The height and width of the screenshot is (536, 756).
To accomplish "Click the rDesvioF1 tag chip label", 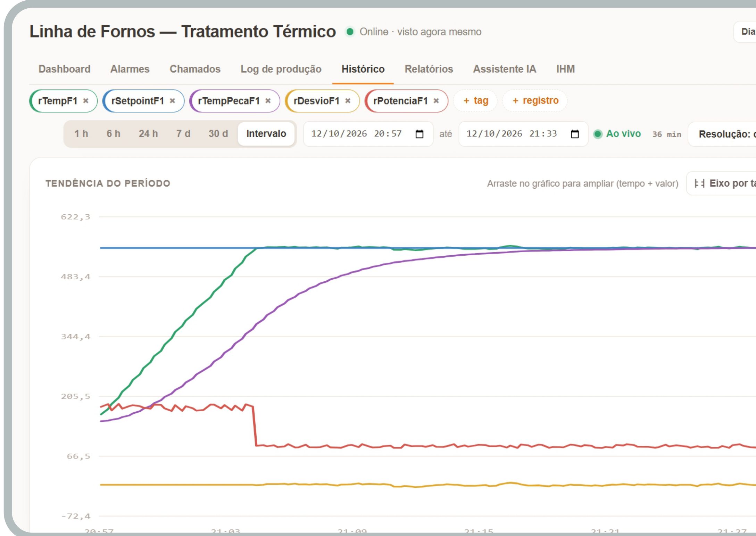I will [x=316, y=101].
